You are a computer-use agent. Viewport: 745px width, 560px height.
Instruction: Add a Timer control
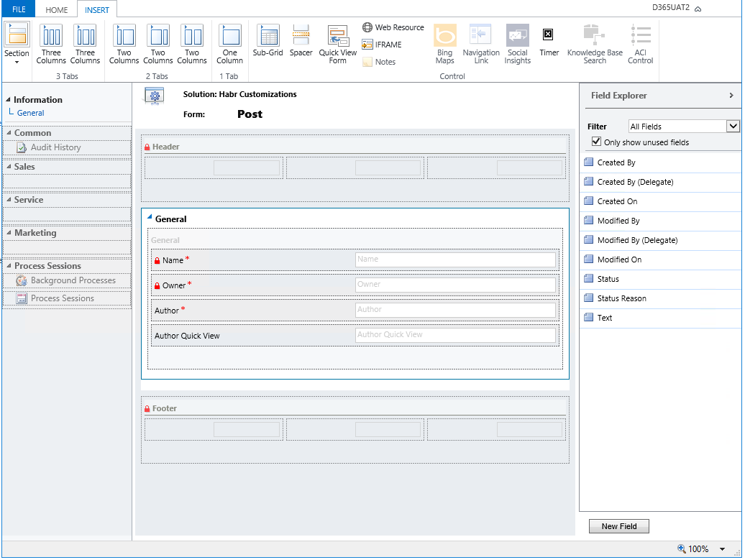click(x=549, y=43)
